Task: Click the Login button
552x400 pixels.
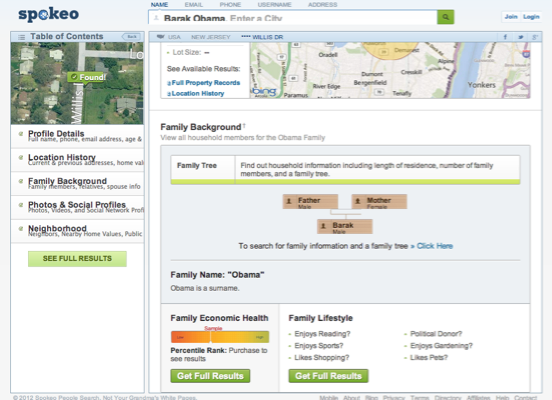Action: pos(531,17)
